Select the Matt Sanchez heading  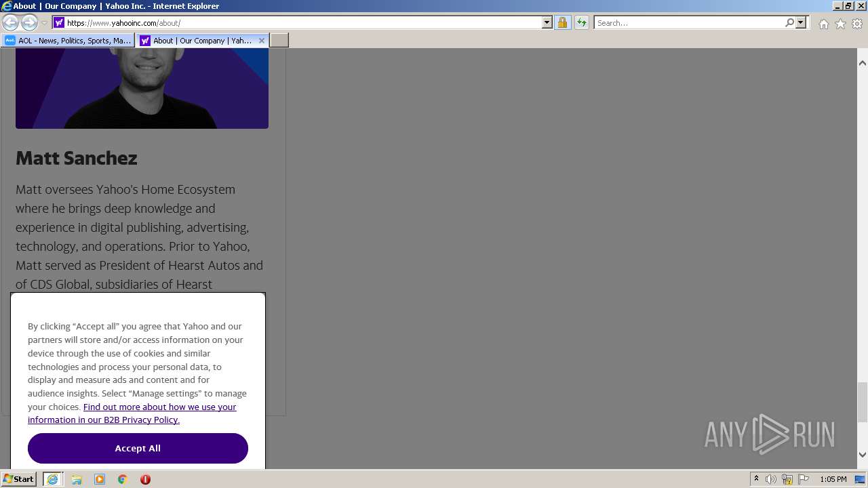(77, 158)
